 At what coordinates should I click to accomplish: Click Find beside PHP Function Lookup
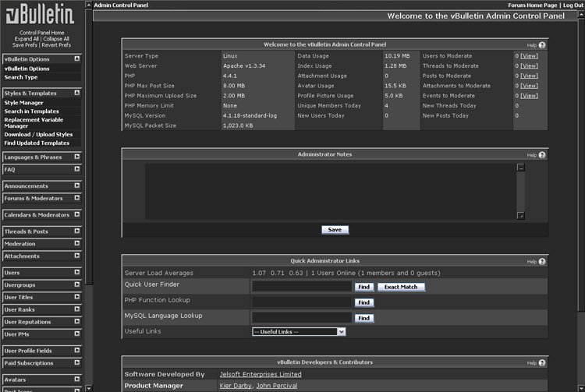pos(364,302)
